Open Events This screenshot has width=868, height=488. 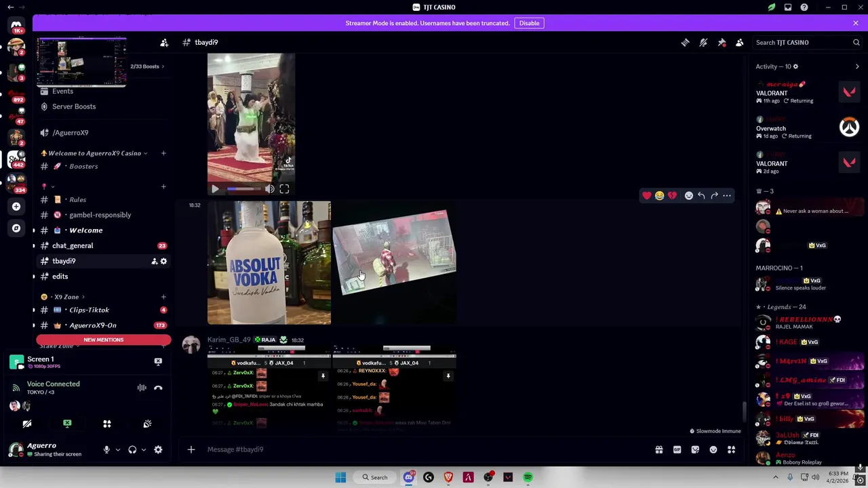pyautogui.click(x=62, y=91)
